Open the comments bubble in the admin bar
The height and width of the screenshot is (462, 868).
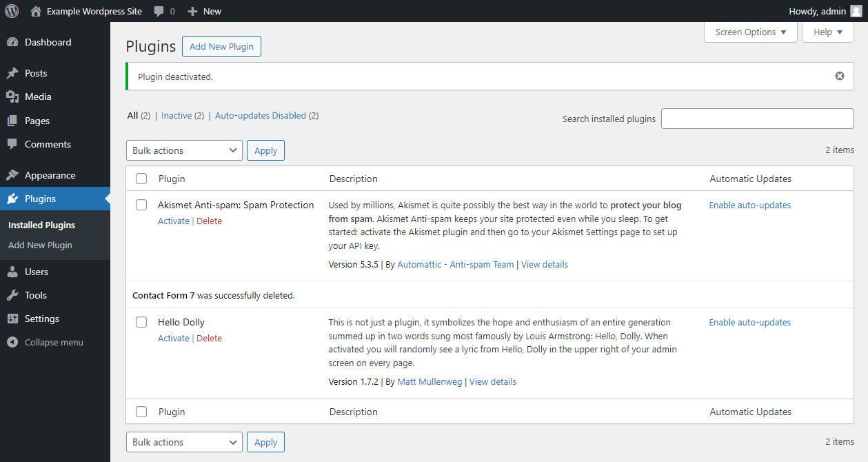click(x=159, y=12)
